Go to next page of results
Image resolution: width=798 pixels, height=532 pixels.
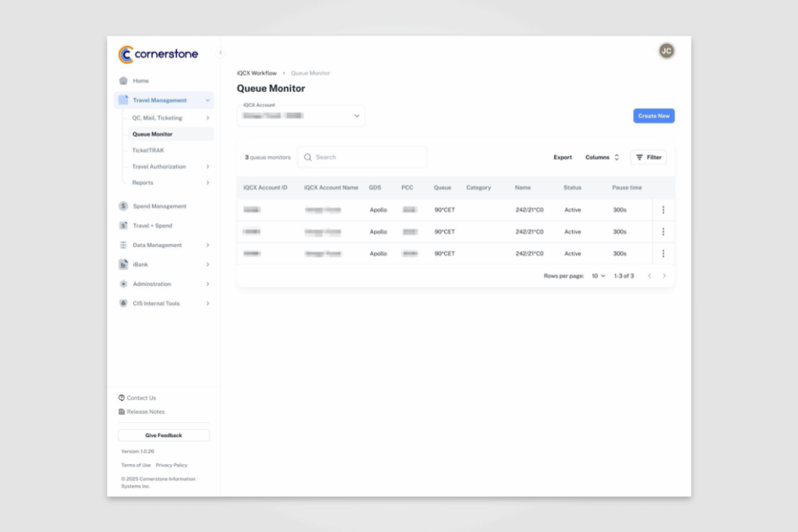pyautogui.click(x=664, y=276)
